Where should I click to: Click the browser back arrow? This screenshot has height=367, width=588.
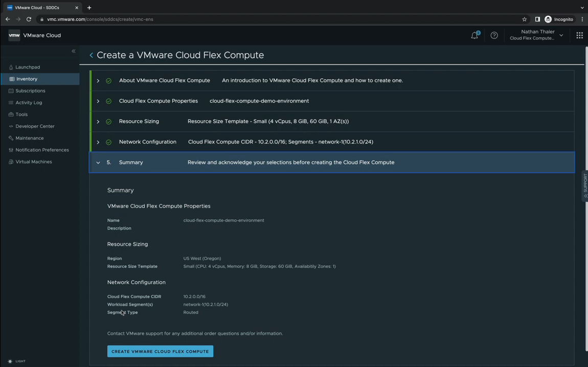click(8, 19)
